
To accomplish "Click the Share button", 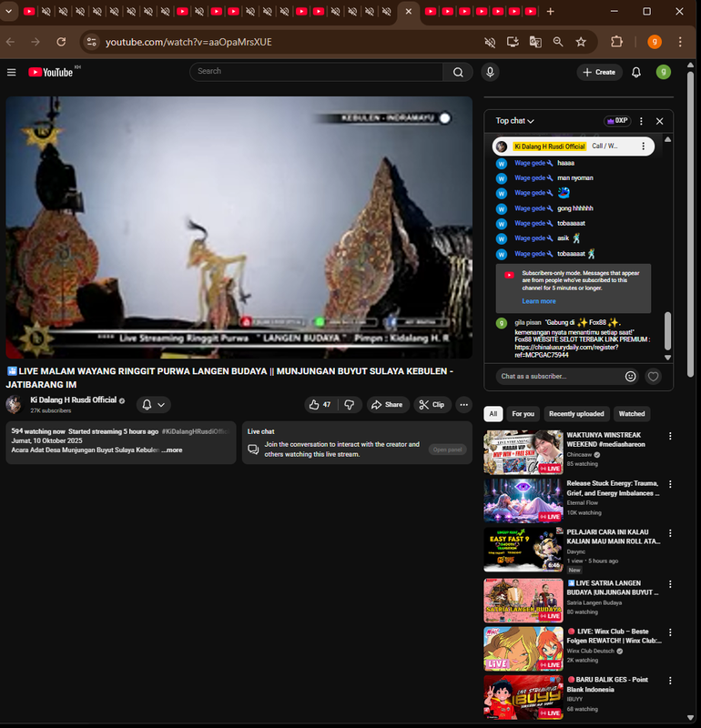I will pyautogui.click(x=386, y=405).
